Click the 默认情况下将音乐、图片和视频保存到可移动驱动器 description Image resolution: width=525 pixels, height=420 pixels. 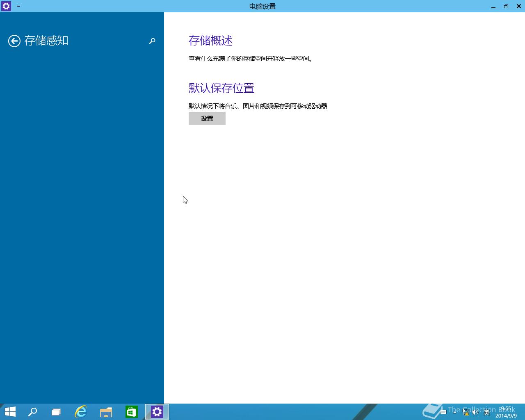[x=258, y=106]
